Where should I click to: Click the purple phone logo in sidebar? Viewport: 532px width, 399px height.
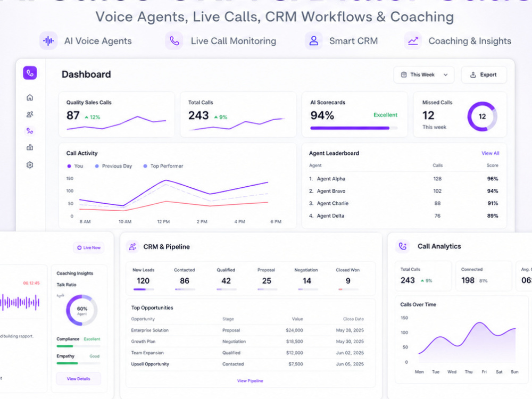30,73
